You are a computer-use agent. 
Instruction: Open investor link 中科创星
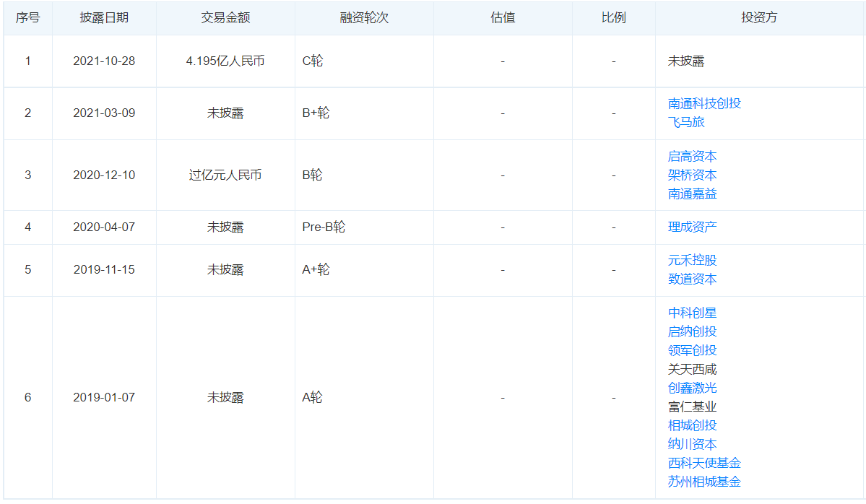pyautogui.click(x=692, y=313)
